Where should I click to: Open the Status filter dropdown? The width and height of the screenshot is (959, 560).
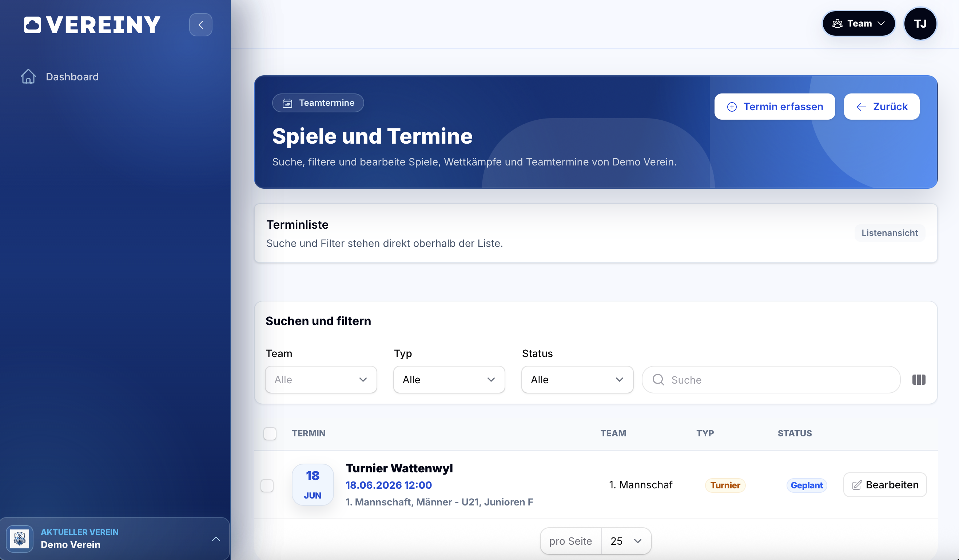coord(577,379)
